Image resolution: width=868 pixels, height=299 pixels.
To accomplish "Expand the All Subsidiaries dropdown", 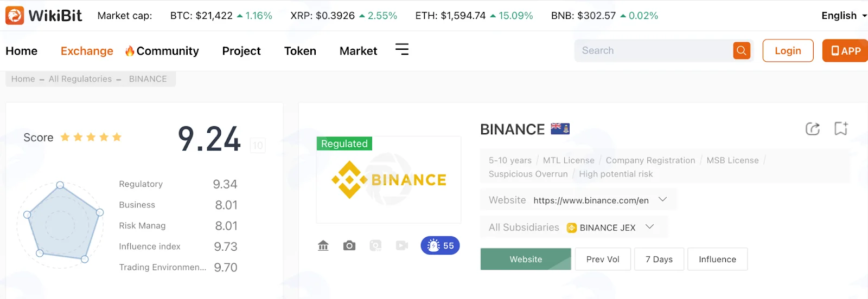I will pyautogui.click(x=649, y=227).
